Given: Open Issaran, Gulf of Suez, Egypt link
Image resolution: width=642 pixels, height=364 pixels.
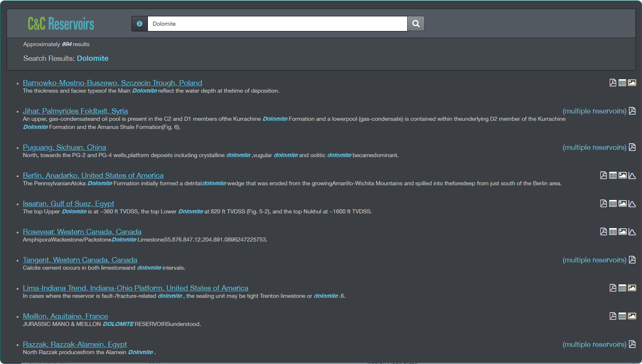Looking at the screenshot, I should point(68,204).
